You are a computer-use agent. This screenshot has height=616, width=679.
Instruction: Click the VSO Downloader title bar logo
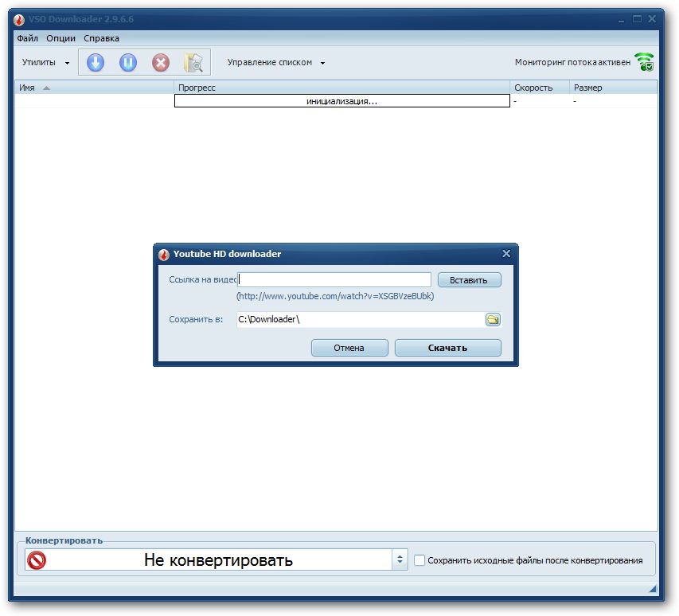click(18, 19)
